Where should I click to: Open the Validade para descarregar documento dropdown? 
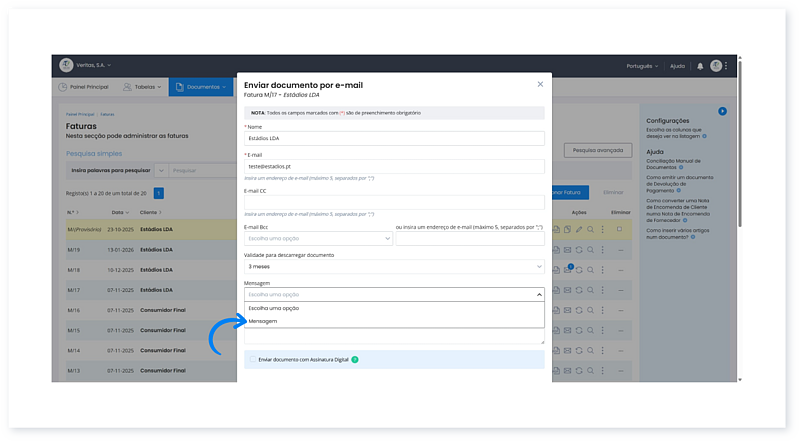tap(394, 267)
